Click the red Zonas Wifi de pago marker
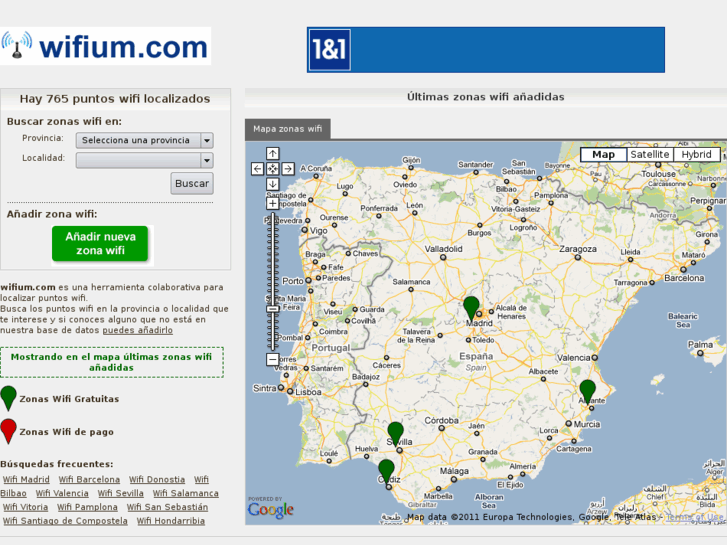This screenshot has width=727, height=545. (8, 431)
